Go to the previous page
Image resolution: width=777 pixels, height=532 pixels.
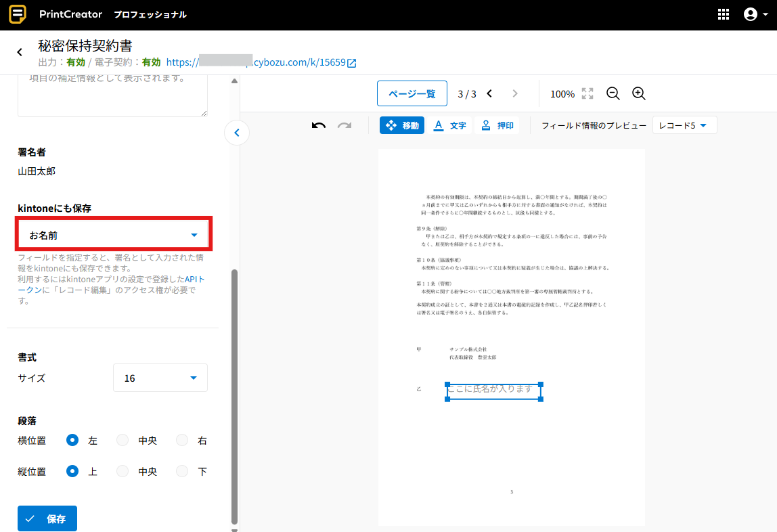pyautogui.click(x=490, y=94)
